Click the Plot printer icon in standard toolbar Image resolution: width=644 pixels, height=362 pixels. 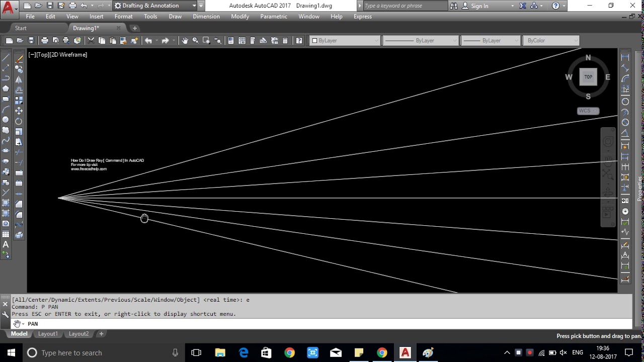click(45, 41)
